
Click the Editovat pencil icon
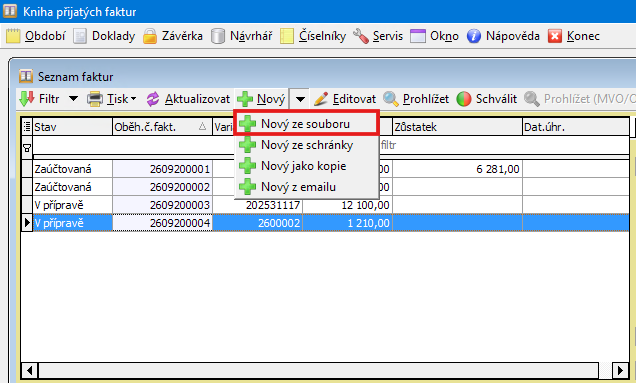321,99
